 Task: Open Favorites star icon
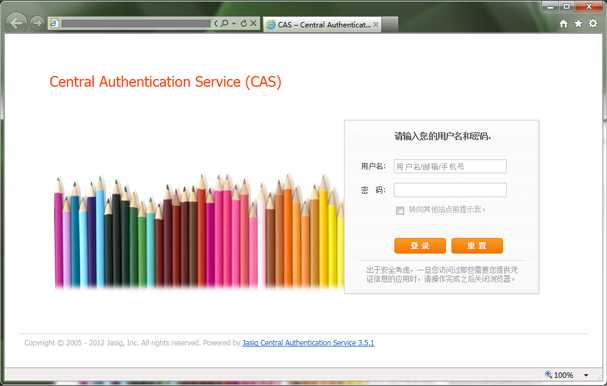pyautogui.click(x=578, y=24)
